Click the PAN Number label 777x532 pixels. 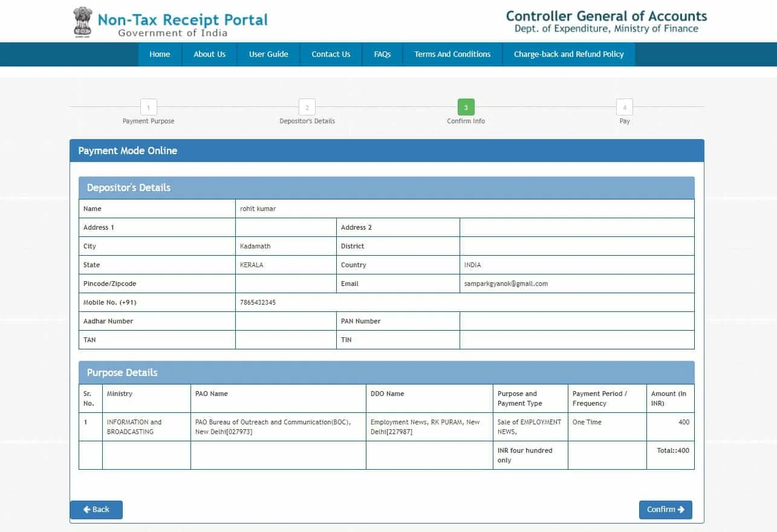[361, 321]
